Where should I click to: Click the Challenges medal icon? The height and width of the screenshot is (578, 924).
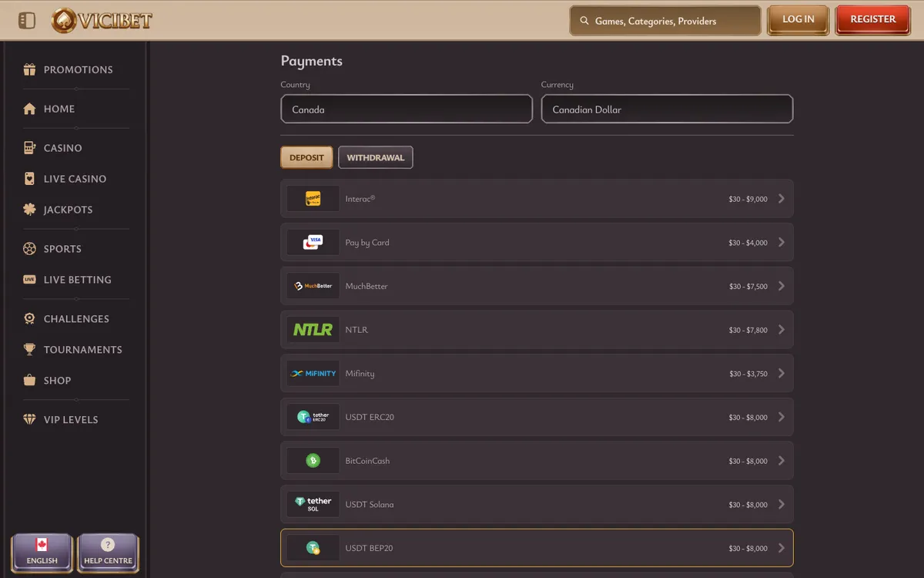(x=29, y=319)
